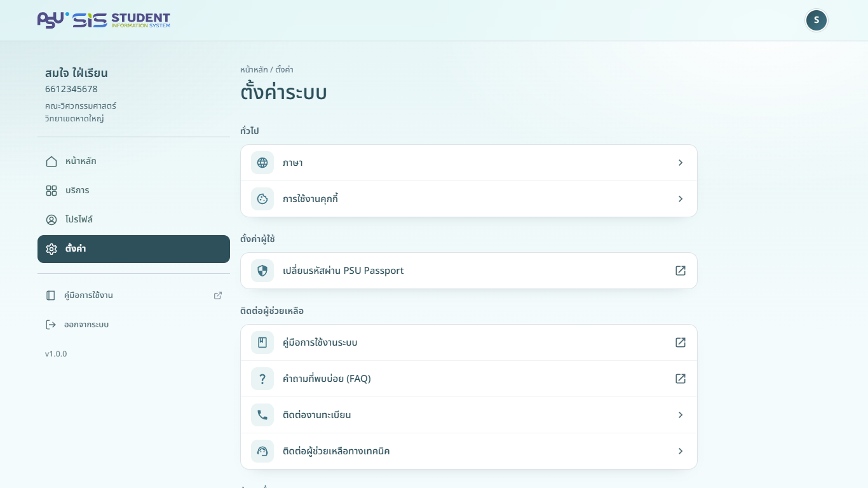Click the globe icon in the ภาษา row
The image size is (868, 488).
pos(262,163)
